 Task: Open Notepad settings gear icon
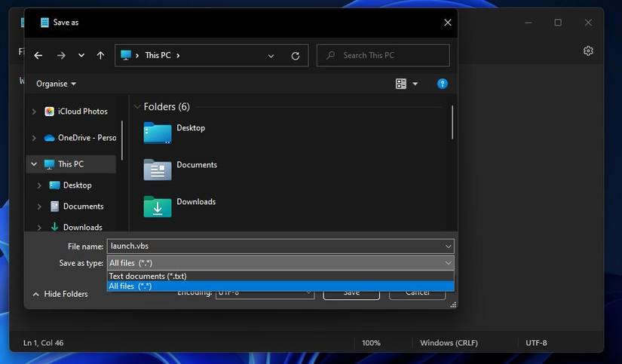[588, 50]
